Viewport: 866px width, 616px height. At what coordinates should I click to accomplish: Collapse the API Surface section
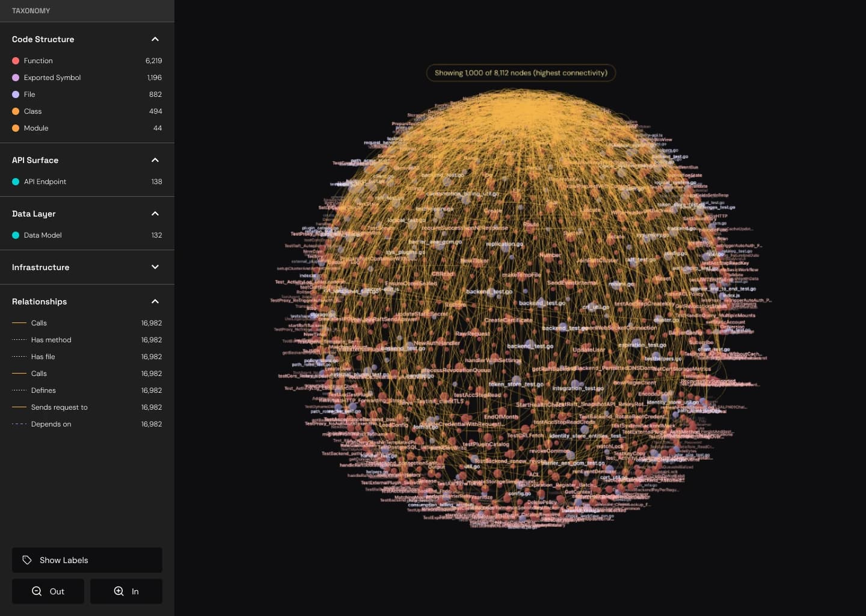click(155, 160)
